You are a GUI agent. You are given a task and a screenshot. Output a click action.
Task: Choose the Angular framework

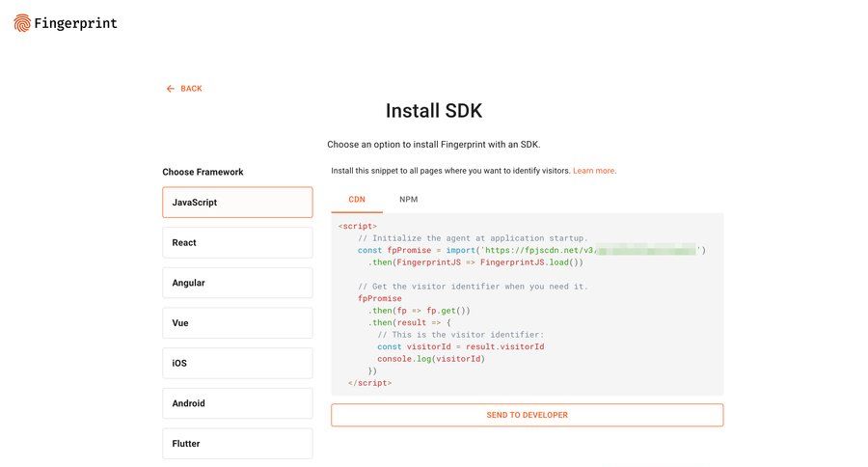tap(237, 283)
